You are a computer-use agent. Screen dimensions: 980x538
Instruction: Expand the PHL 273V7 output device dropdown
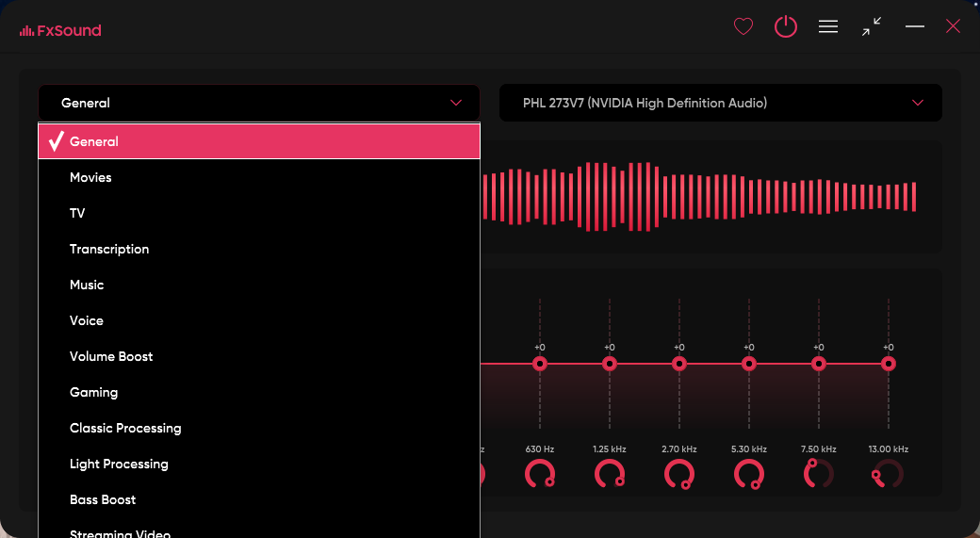tap(720, 103)
